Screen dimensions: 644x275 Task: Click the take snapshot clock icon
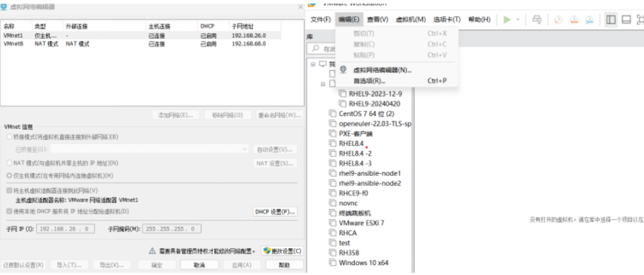(x=558, y=20)
